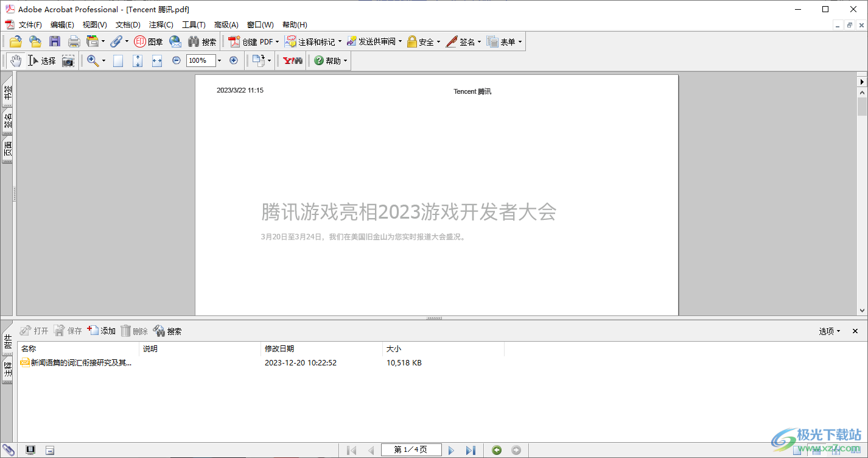The width and height of the screenshot is (868, 458).
Task: Open the 视图(V) menu
Action: click(x=95, y=25)
